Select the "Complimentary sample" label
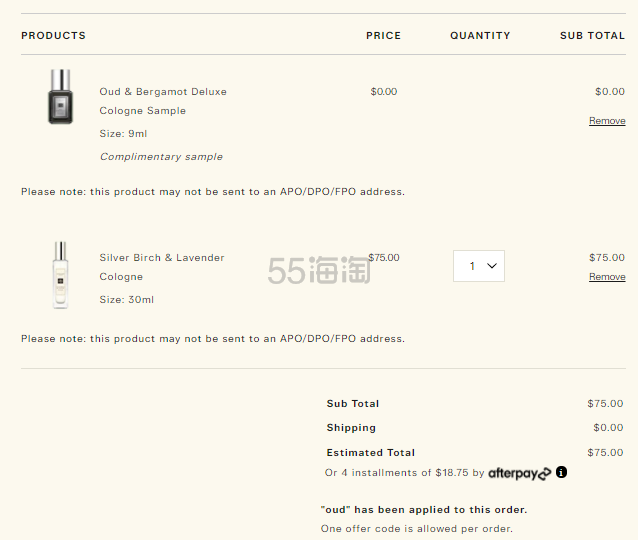 click(x=161, y=157)
